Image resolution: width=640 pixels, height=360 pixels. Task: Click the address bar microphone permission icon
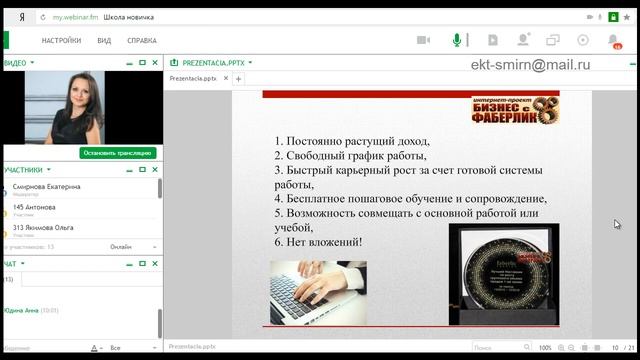coord(600,17)
